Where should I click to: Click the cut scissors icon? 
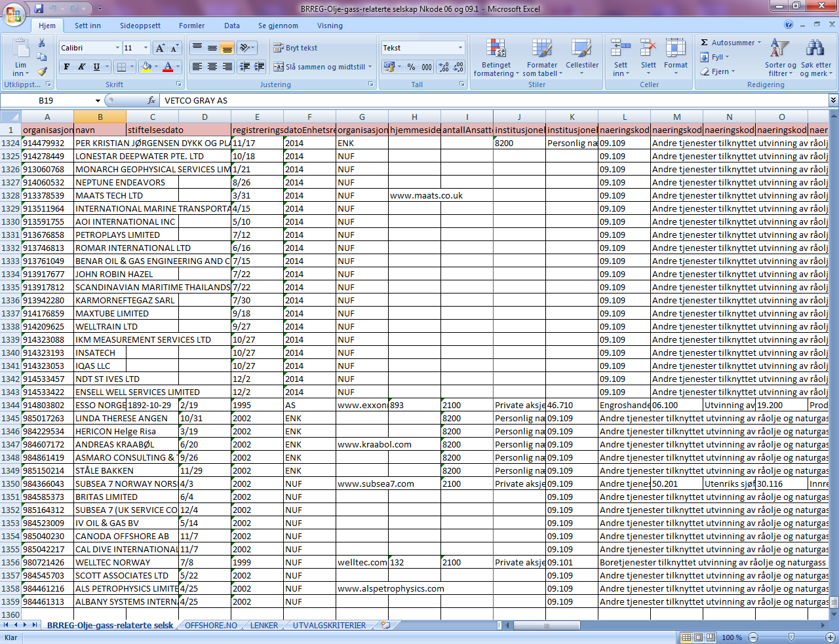coord(42,43)
